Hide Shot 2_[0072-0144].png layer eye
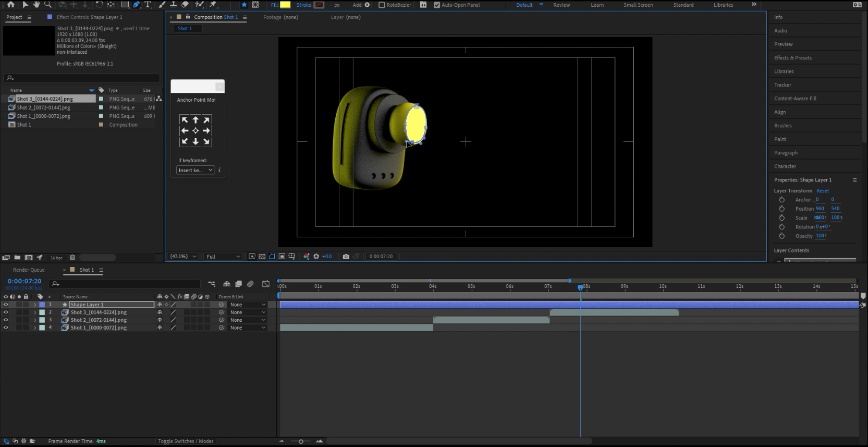The image size is (868, 447). coord(6,320)
